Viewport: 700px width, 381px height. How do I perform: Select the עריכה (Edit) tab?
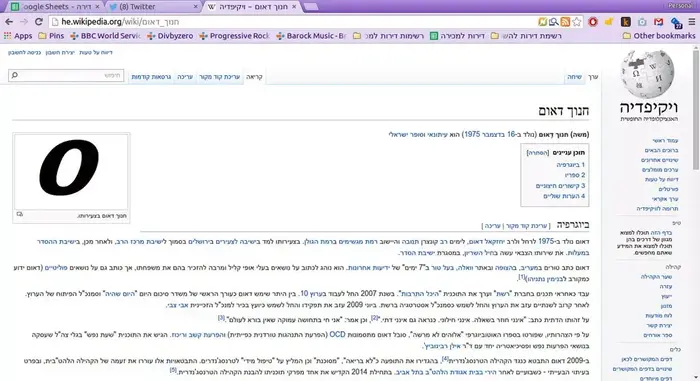185,77
